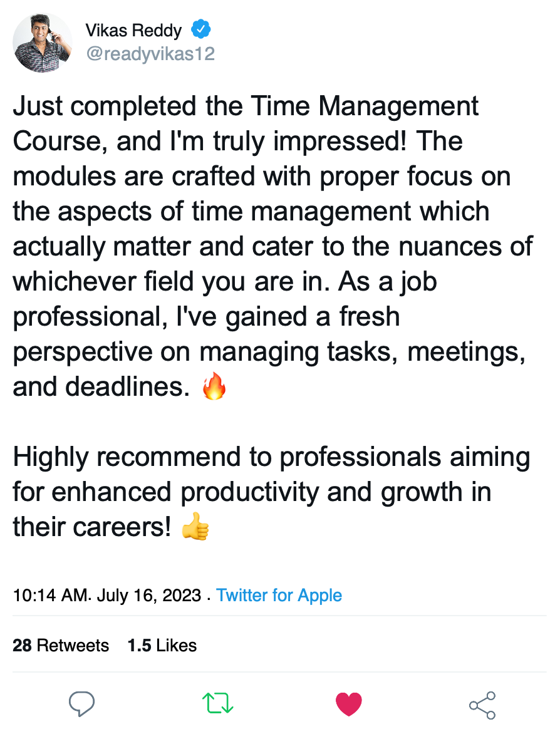This screenshot has height=739, width=560.
Task: Click the blue verified badge
Action: [x=200, y=29]
